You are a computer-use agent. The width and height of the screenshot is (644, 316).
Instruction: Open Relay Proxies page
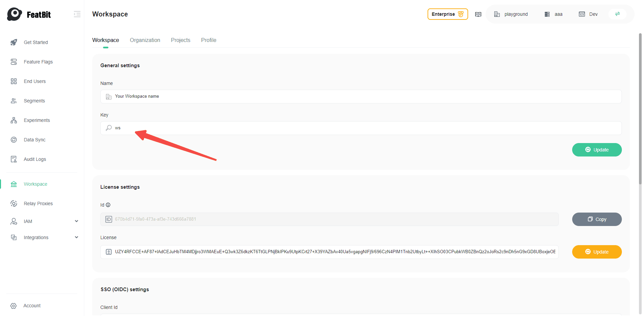tap(38, 204)
